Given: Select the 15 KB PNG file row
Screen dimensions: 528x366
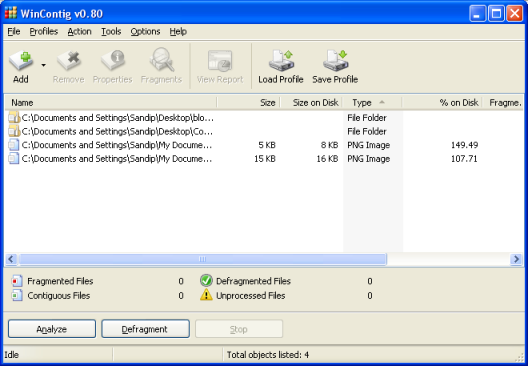Looking at the screenshot, I should coord(264,159).
